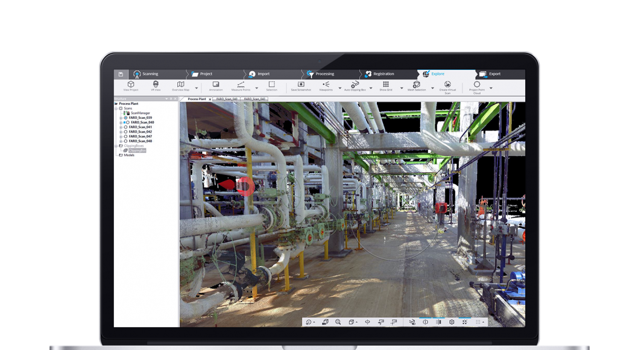The image size is (644, 350).
Task: Toggle the FARO_Scan_041 circle indicator
Action: click(x=126, y=127)
